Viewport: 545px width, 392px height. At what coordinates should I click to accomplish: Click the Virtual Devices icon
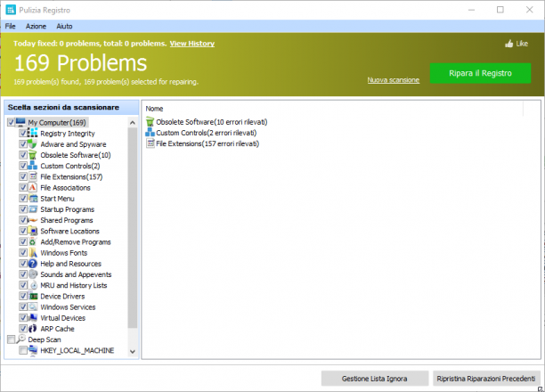click(33, 317)
